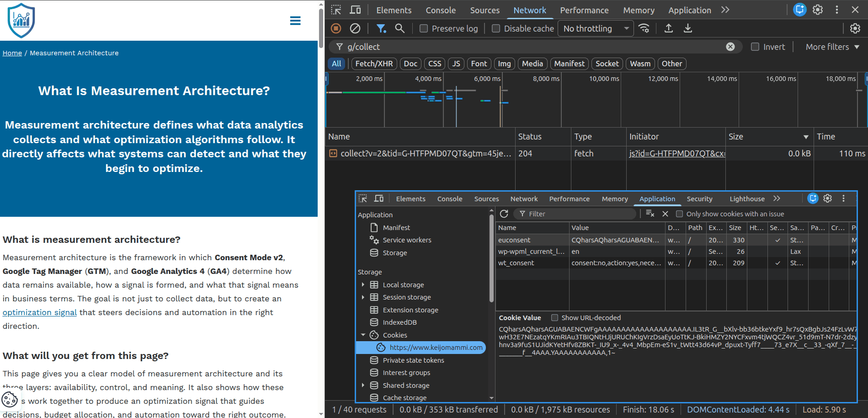
Task: Show more DevTools tabs via the chevron
Action: click(725, 10)
